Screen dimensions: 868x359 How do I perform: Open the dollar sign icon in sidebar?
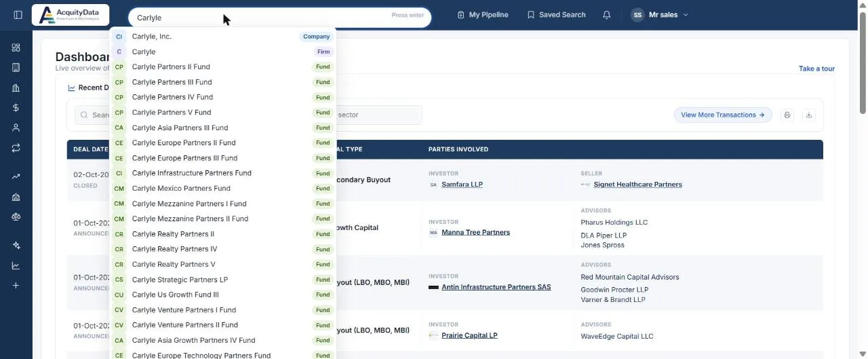pyautogui.click(x=16, y=107)
